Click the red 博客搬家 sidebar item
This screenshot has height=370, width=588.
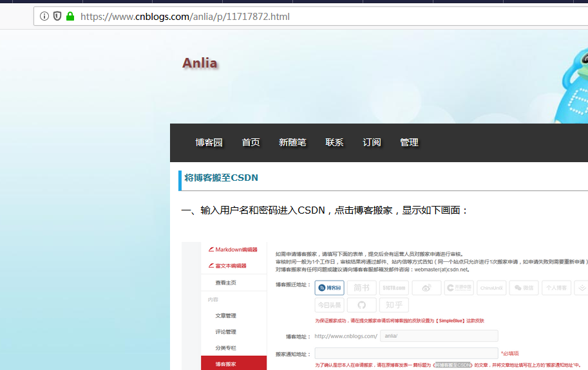[x=234, y=364]
